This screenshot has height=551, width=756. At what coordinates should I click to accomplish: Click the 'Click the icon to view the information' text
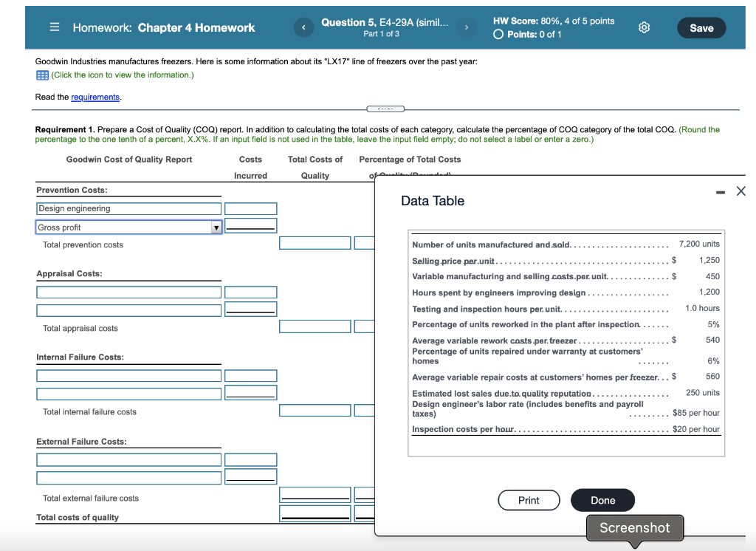[x=123, y=75]
